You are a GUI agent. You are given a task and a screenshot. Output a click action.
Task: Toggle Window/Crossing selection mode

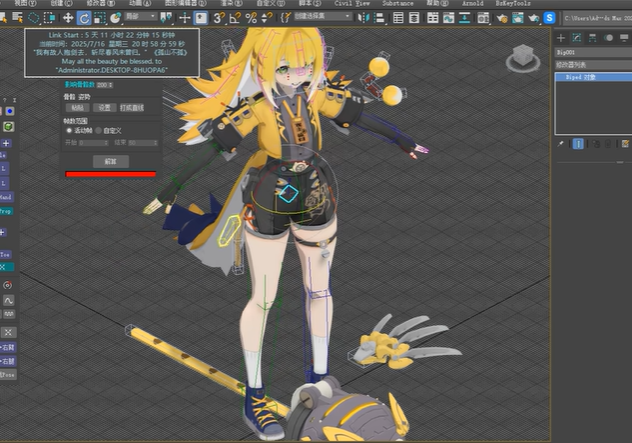[x=50, y=18]
